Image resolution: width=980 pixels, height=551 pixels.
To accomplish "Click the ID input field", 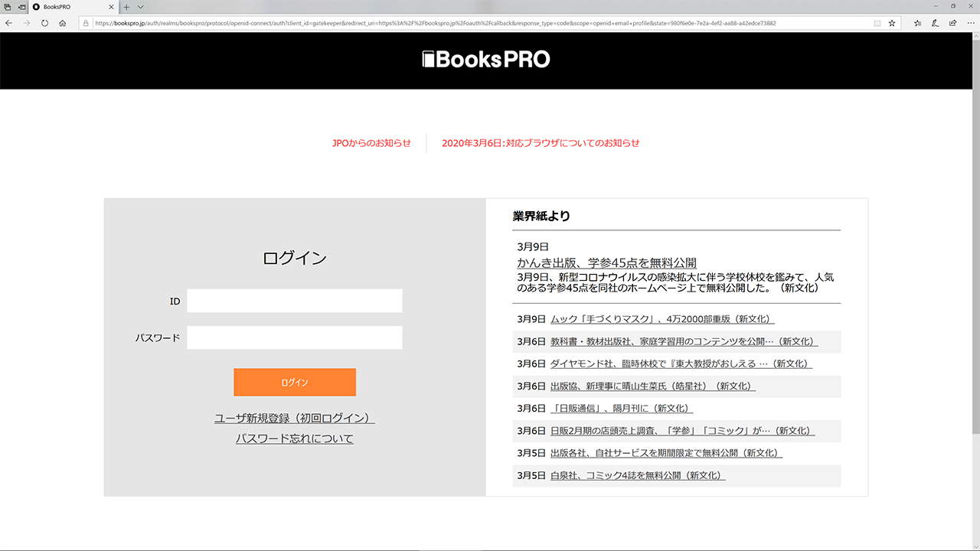I will [x=295, y=301].
